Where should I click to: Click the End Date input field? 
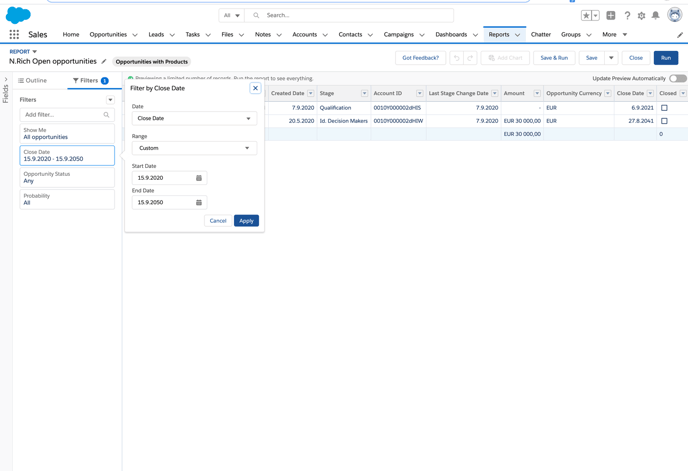[169, 202]
